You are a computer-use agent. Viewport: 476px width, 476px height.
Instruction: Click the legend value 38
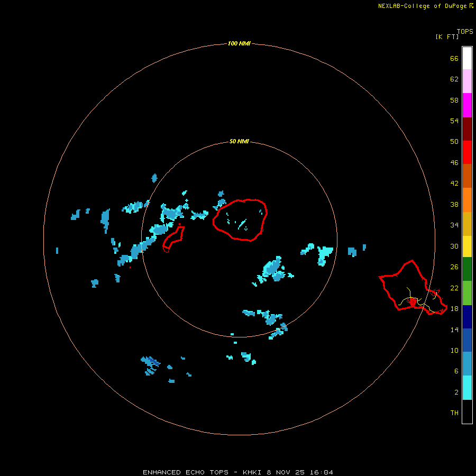coord(454,204)
